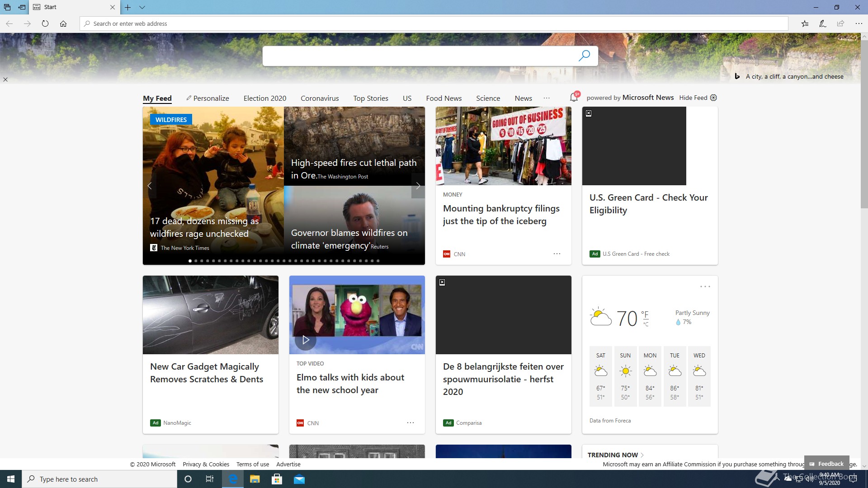Go to the Home page
868x488 pixels.
(63, 23)
